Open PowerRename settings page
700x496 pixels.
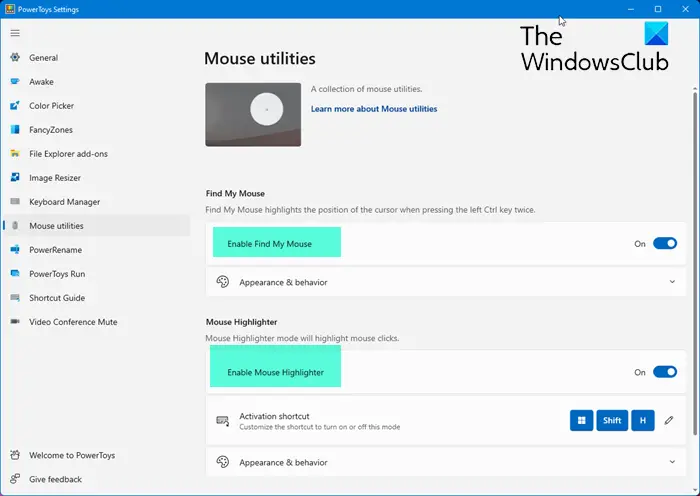(x=96, y=250)
